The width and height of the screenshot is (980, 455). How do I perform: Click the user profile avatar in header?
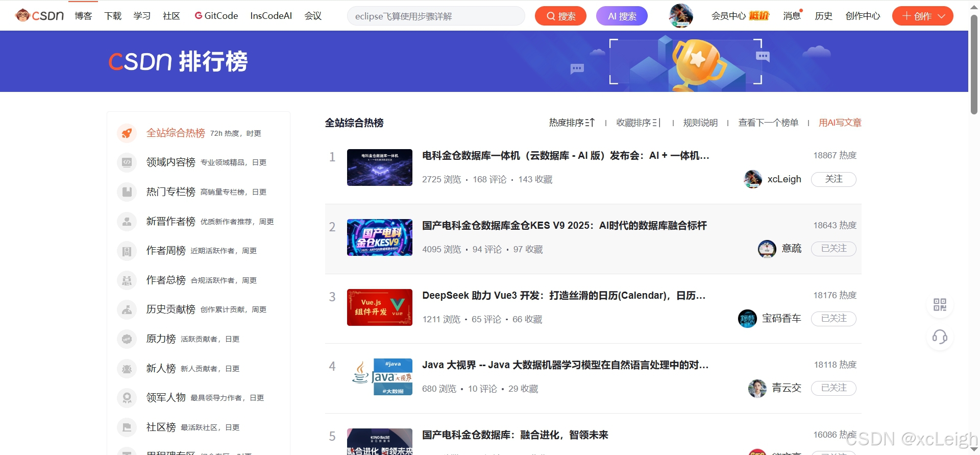pos(681,16)
